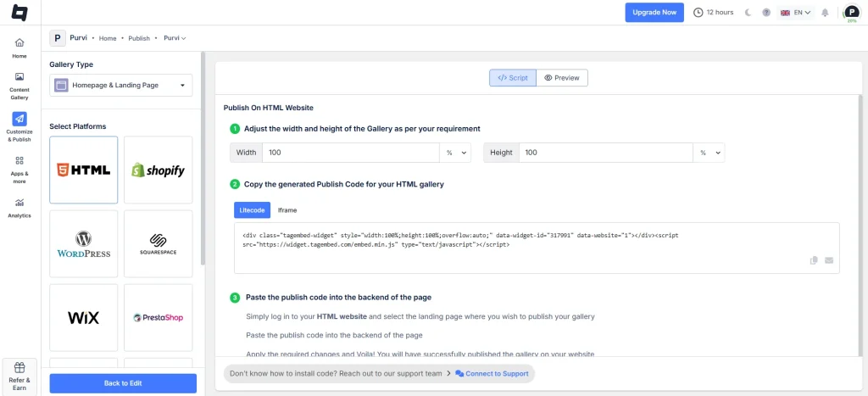The height and width of the screenshot is (396, 868).
Task: Toggle dark mode moon icon
Action: pos(748,12)
